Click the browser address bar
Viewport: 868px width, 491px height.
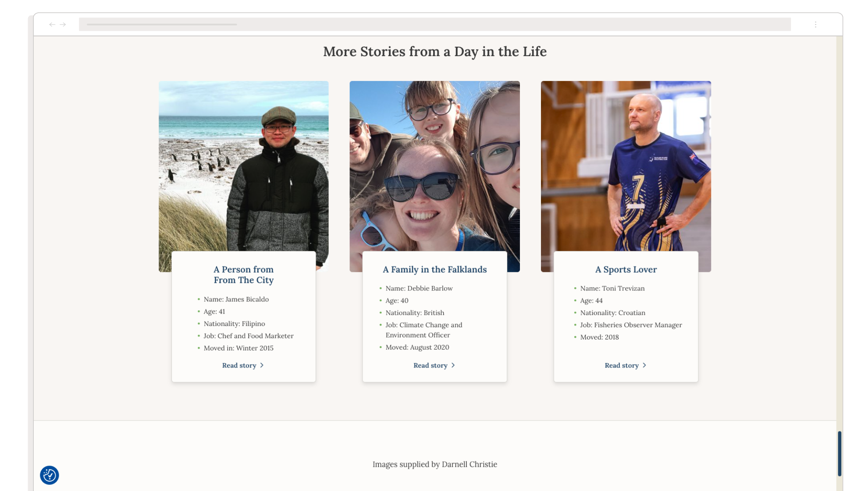pyautogui.click(x=434, y=25)
